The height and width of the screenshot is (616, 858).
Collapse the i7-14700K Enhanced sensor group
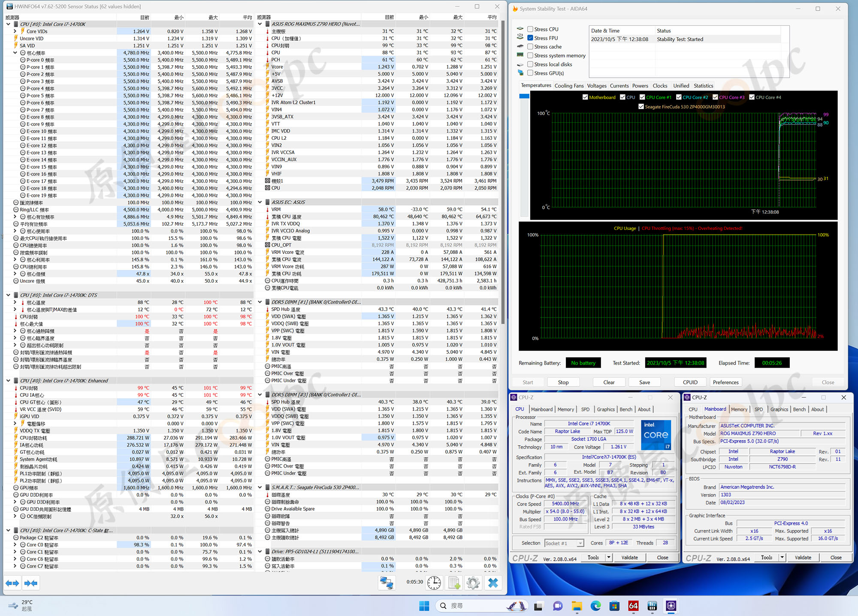pos(8,381)
